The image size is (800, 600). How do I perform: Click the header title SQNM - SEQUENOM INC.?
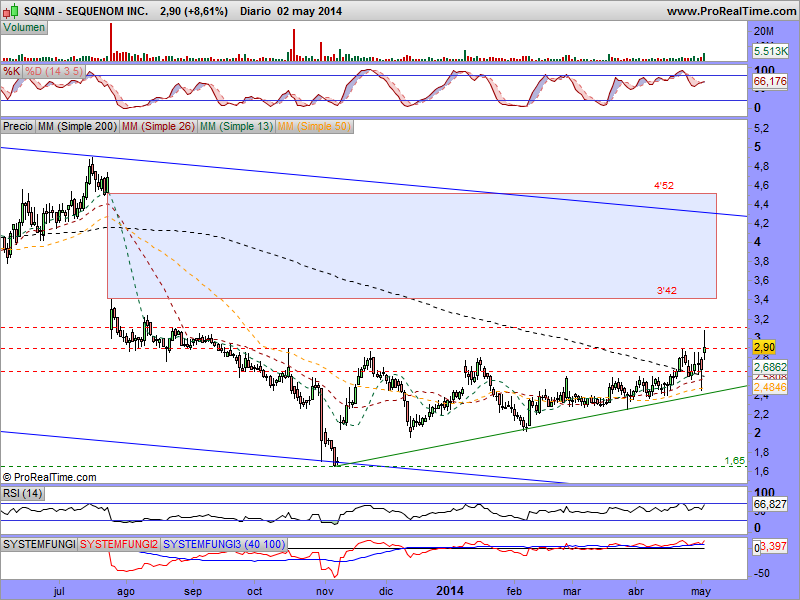[x=86, y=11]
